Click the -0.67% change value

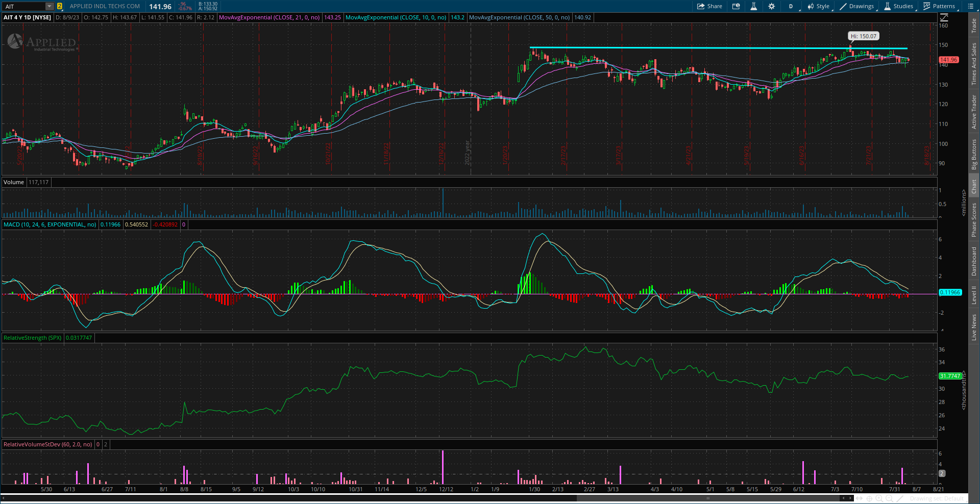pyautogui.click(x=185, y=9)
